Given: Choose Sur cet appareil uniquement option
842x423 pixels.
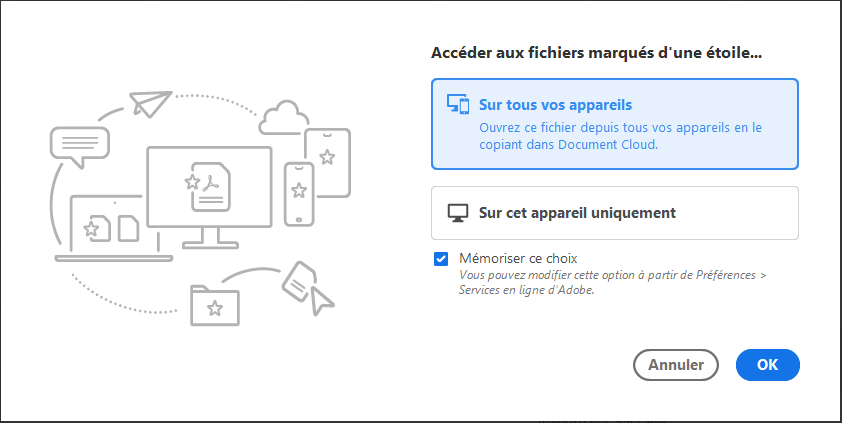Looking at the screenshot, I should (x=614, y=213).
